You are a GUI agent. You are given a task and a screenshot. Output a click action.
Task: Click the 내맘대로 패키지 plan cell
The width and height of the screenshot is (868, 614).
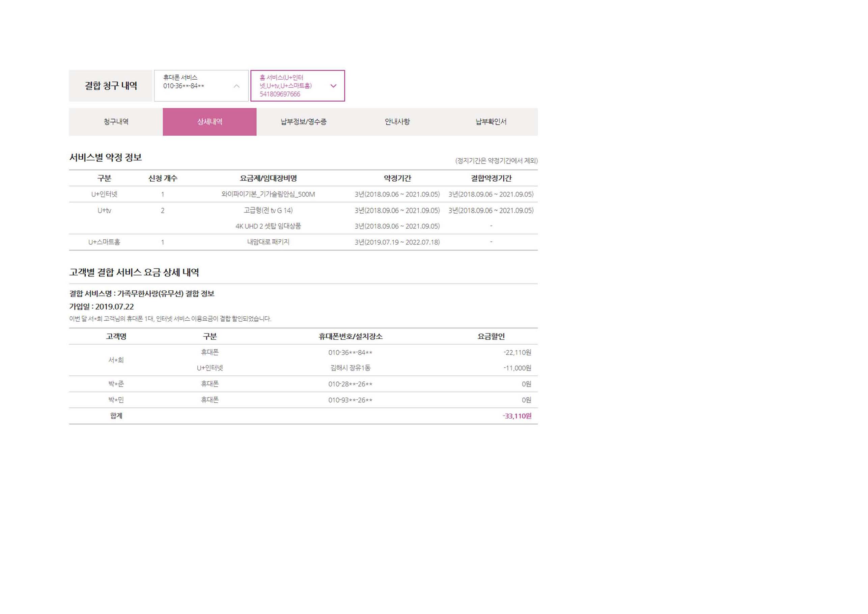(268, 242)
